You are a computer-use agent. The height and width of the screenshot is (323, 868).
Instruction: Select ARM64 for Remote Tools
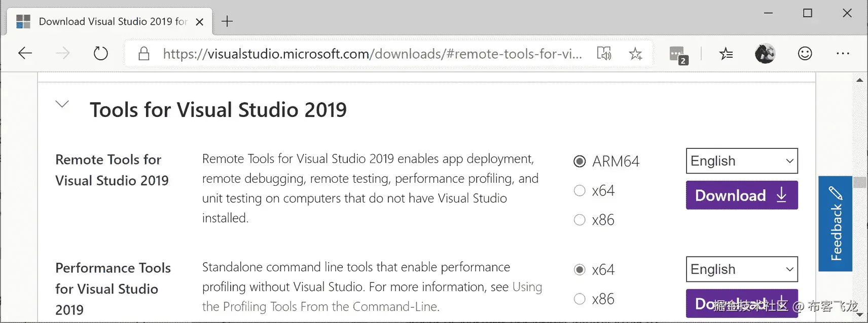pos(580,161)
